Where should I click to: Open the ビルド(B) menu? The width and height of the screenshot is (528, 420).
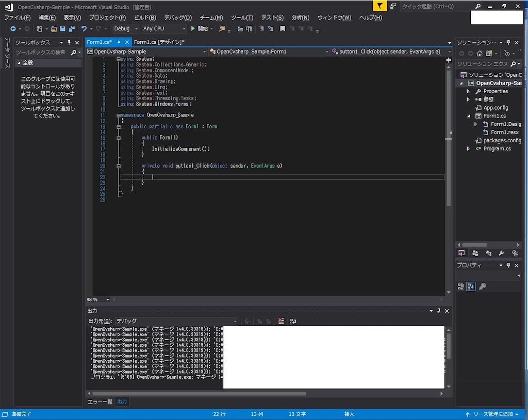coord(145,18)
